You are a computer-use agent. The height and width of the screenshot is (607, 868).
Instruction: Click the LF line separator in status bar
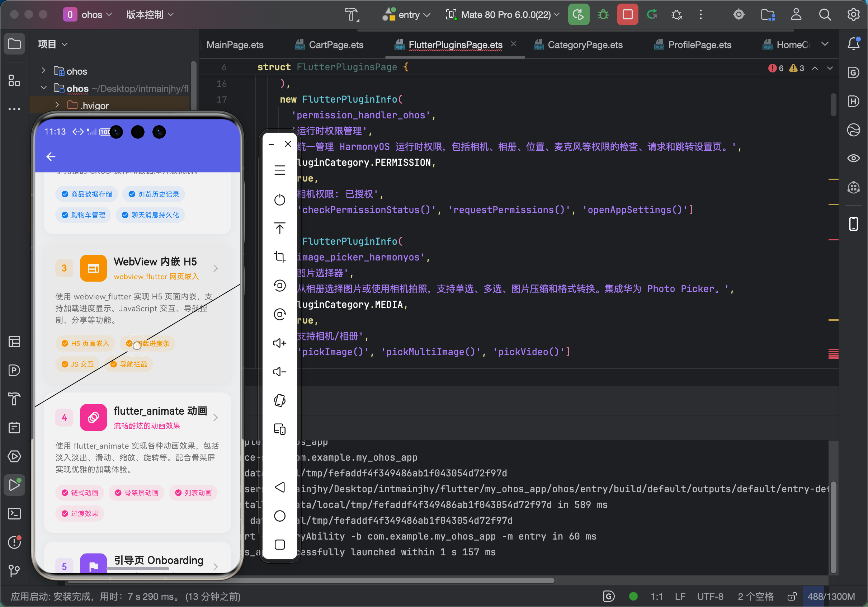point(680,597)
